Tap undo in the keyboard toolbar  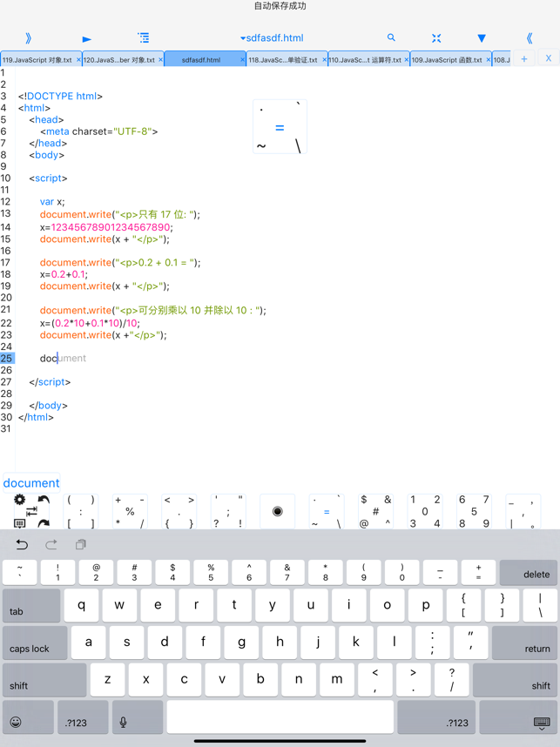pos(22,544)
